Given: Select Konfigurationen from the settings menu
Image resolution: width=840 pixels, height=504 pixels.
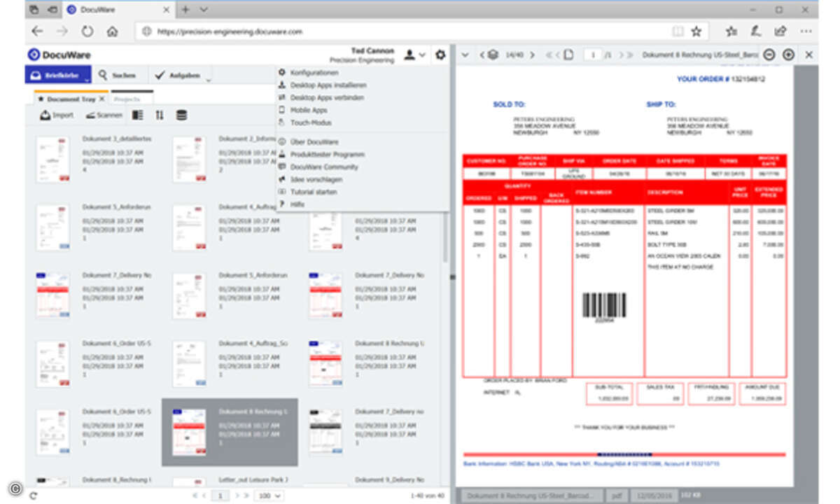Looking at the screenshot, I should tap(314, 72).
